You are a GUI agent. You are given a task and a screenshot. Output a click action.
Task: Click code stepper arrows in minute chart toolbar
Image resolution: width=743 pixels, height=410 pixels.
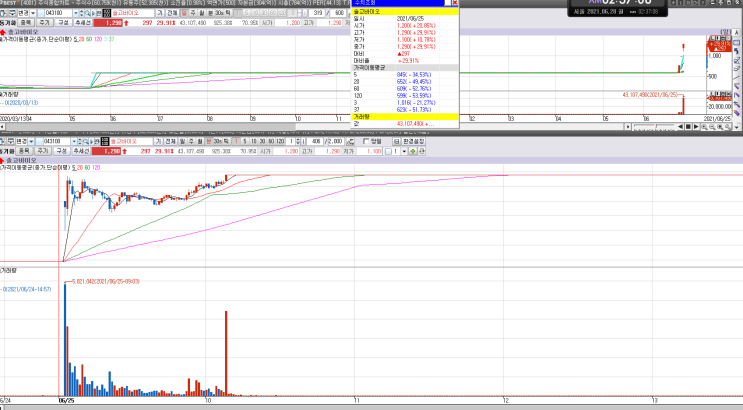click(x=80, y=141)
